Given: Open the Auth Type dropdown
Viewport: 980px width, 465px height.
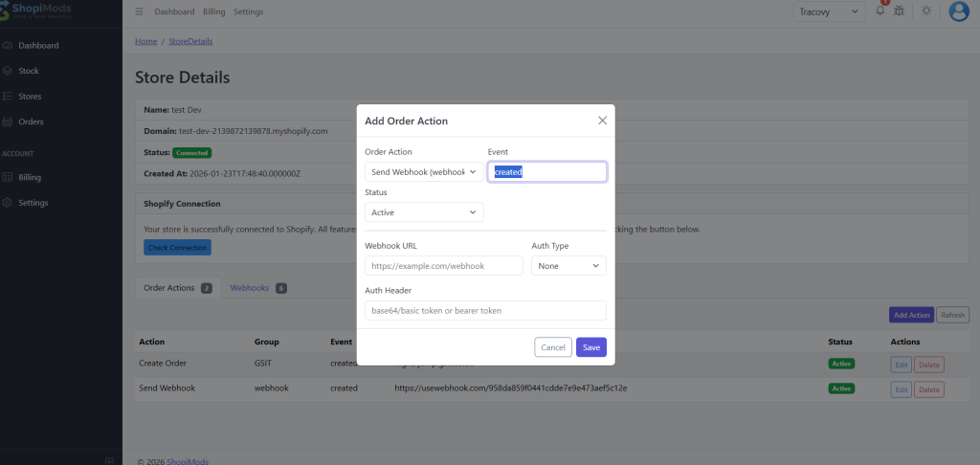Looking at the screenshot, I should 568,265.
